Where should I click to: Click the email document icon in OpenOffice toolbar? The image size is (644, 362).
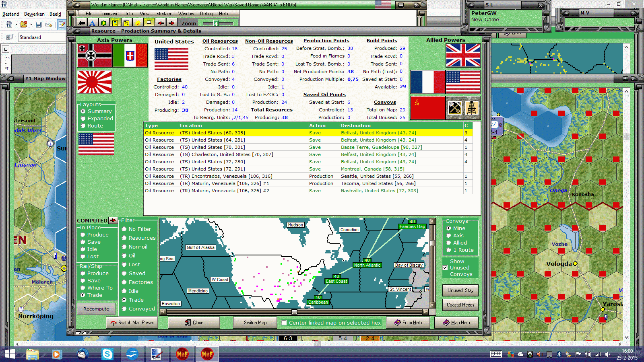coord(49,25)
